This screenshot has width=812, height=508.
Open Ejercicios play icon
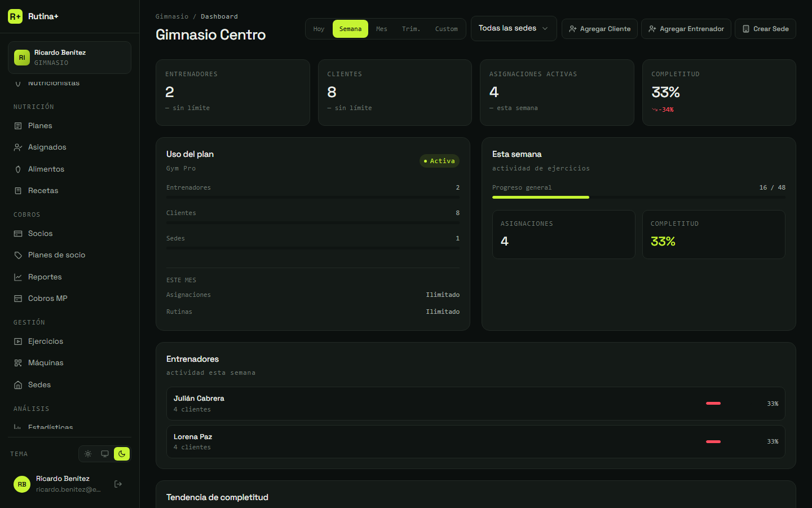pyautogui.click(x=18, y=341)
